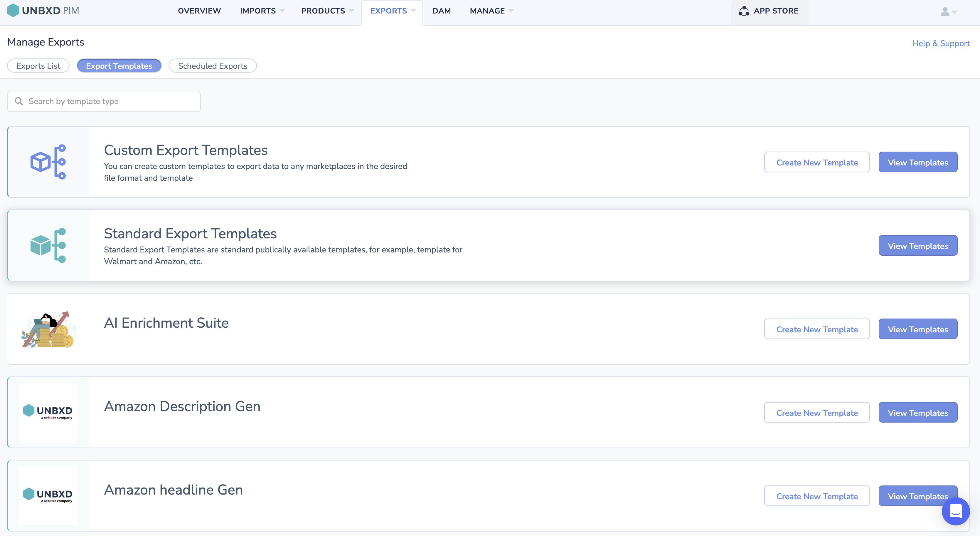
Task: Open the Help & Support link
Action: click(941, 43)
